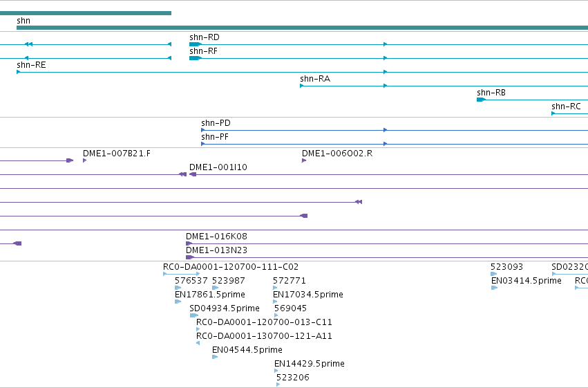Click the EN17861.5prime marker
588x388 pixels.
178,302
